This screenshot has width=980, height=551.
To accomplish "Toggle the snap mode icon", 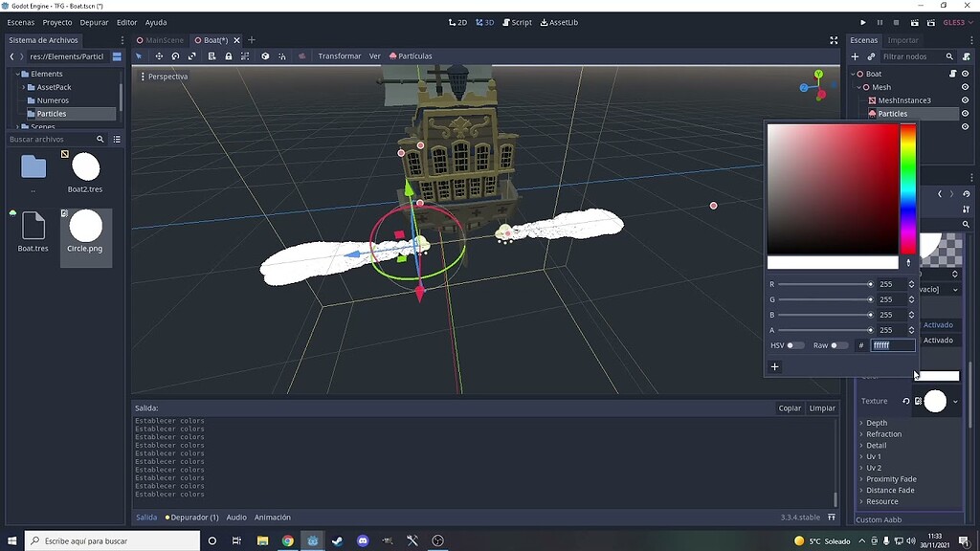I will pos(282,56).
